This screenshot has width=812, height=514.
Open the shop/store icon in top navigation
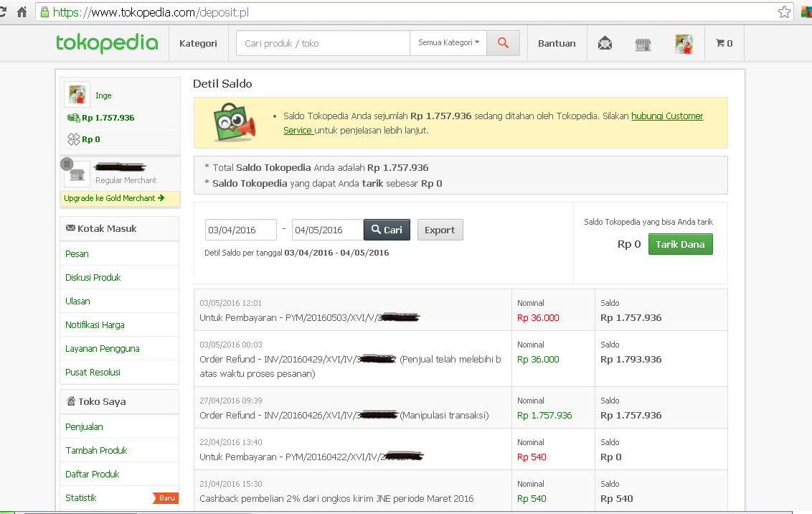coord(643,43)
